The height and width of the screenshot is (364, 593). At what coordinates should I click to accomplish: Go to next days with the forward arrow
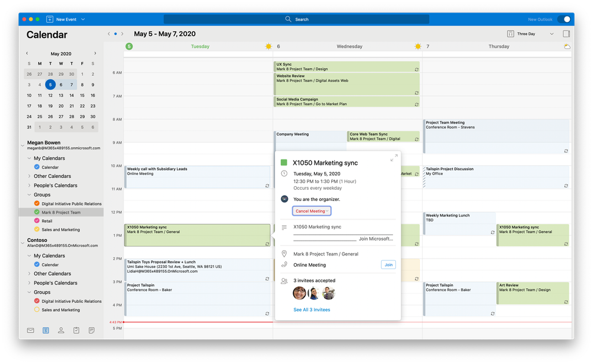coord(122,34)
